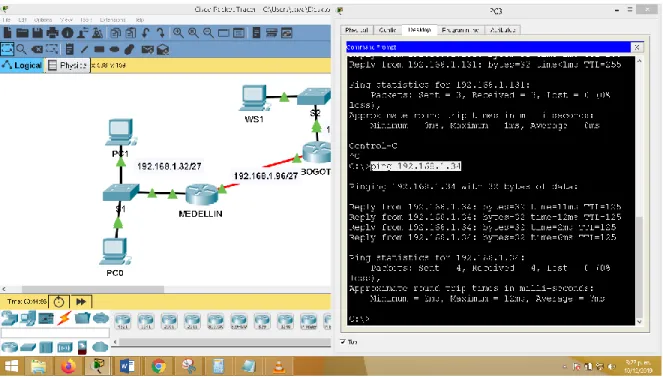This screenshot has width=663, height=378.
Task: Print the workspace using printer icon
Action: click(52, 33)
